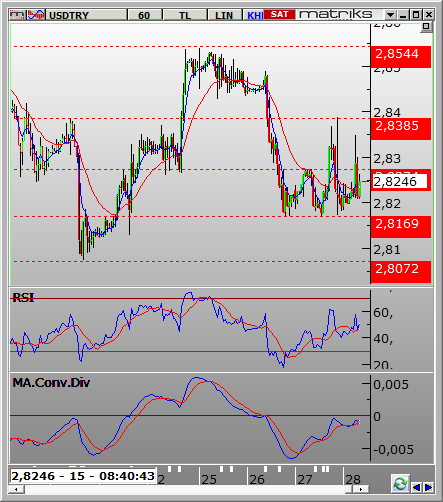Image resolution: width=443 pixels, height=502 pixels.
Task: Click the MACD -0,005 axis label
Action: (x=393, y=450)
